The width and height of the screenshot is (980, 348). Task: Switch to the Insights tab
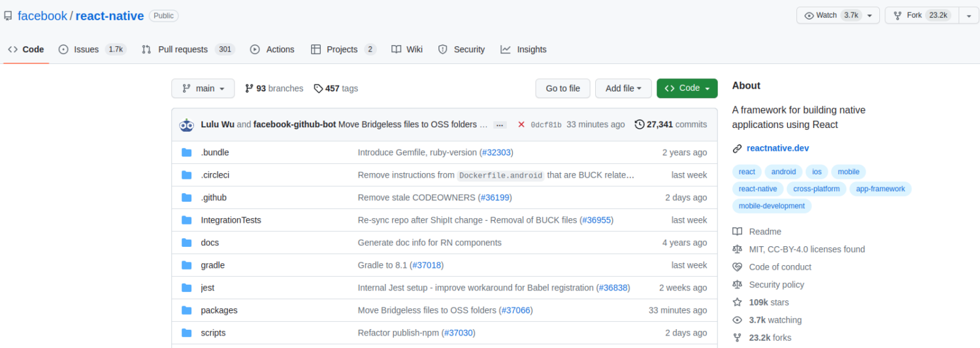click(524, 50)
